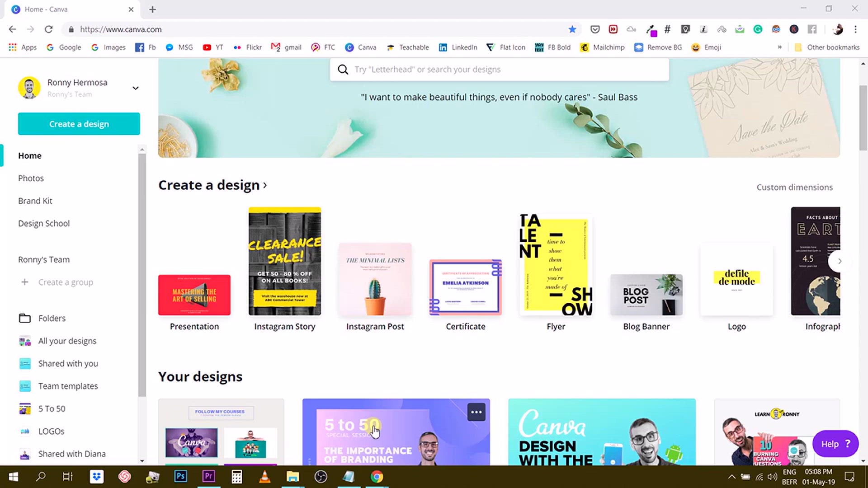Open Dropbox from the taskbar
Screen dimensions: 868x488
(97, 477)
